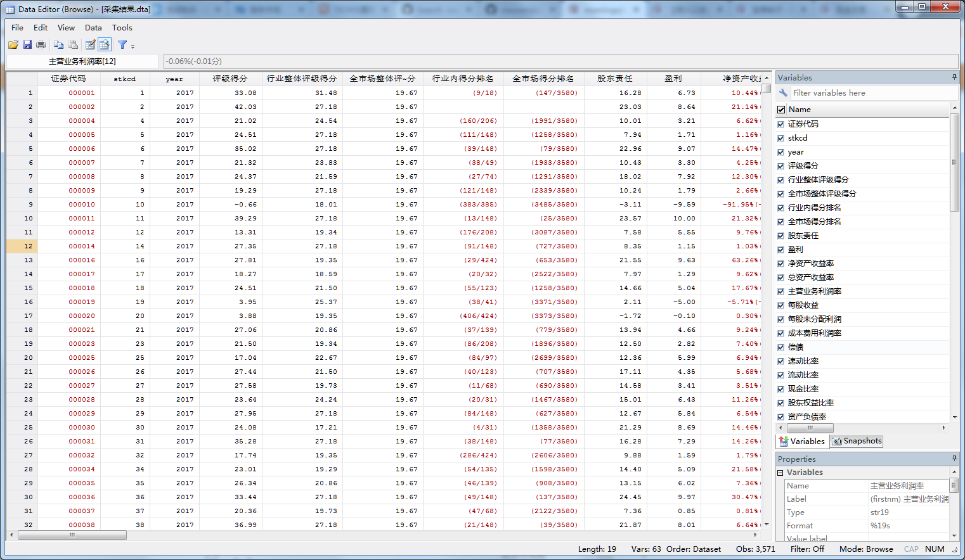Click the Open file folder icon
Screen dimensions: 965x560
click(13, 44)
